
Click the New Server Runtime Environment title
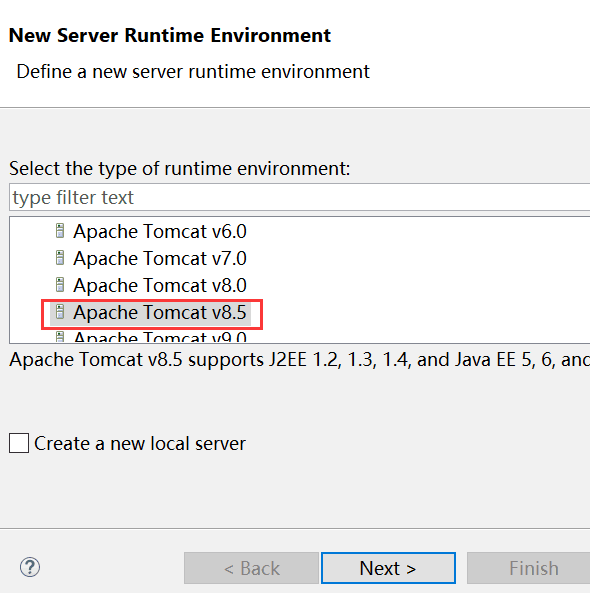point(170,36)
